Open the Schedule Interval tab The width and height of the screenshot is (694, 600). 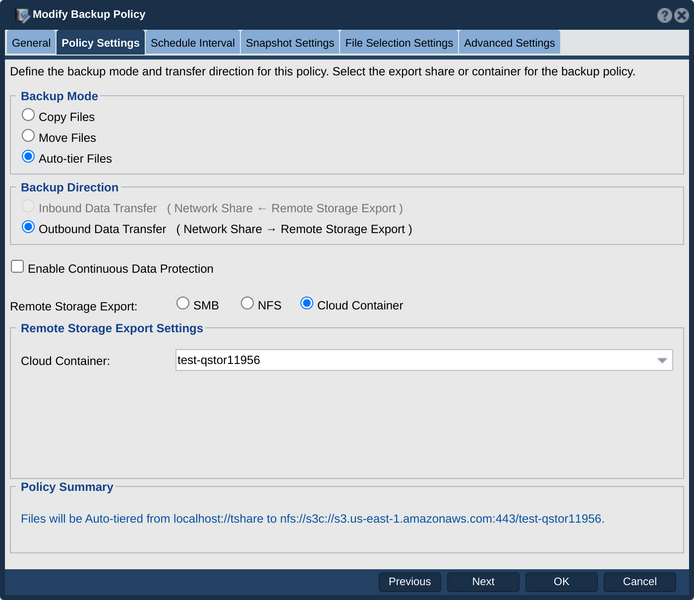193,43
